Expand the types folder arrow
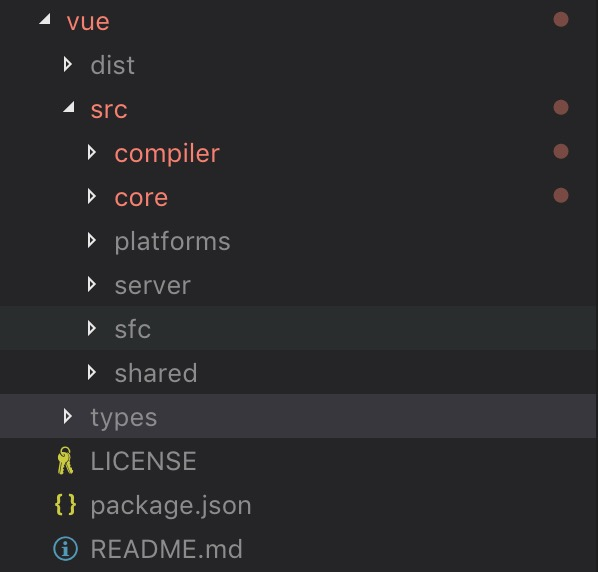 68,416
